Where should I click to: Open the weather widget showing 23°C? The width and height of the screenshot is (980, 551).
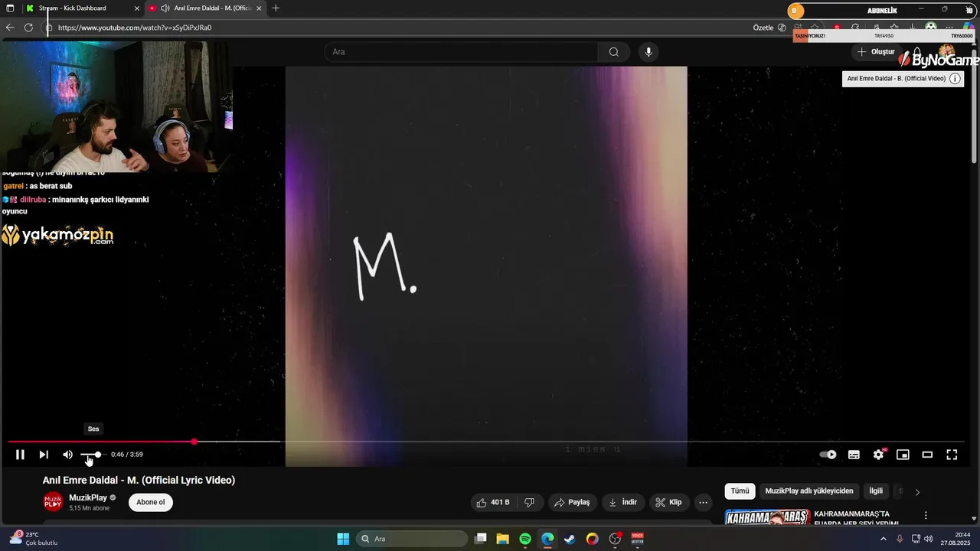click(x=33, y=539)
